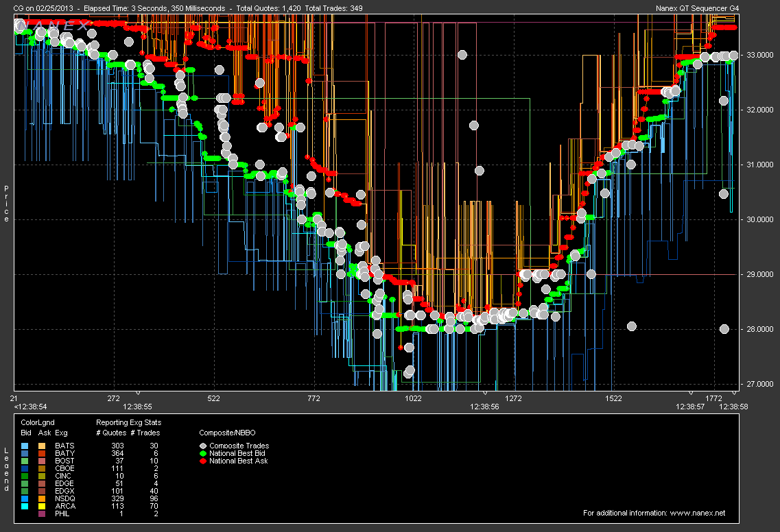Image resolution: width=780 pixels, height=532 pixels.
Task: Select the 27.0000 price axis label
Action: [759, 384]
